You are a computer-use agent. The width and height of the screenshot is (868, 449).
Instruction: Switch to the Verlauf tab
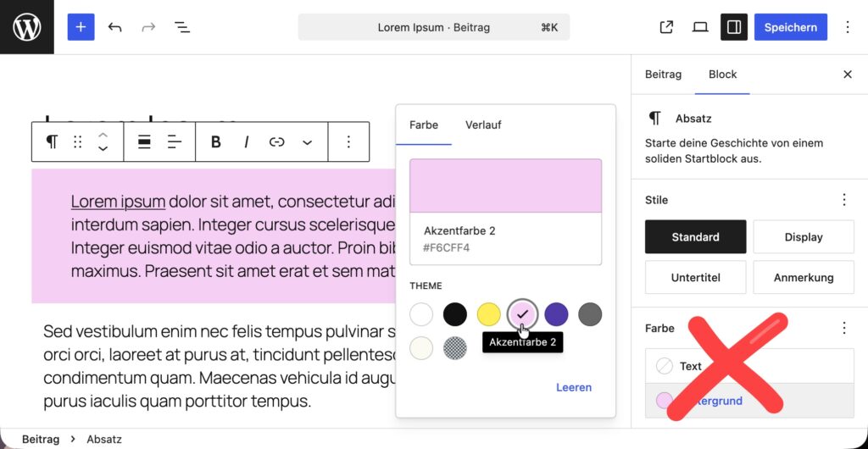(x=483, y=125)
